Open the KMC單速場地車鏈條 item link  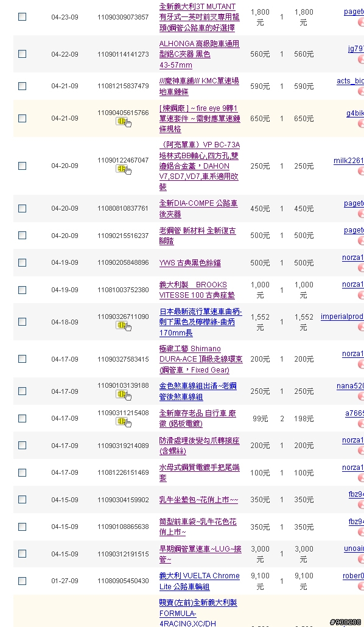click(x=199, y=86)
